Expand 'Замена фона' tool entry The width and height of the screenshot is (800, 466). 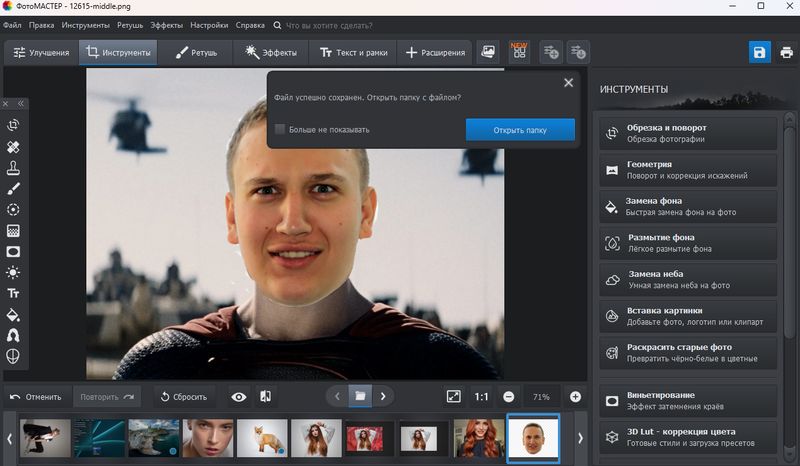pyautogui.click(x=690, y=206)
